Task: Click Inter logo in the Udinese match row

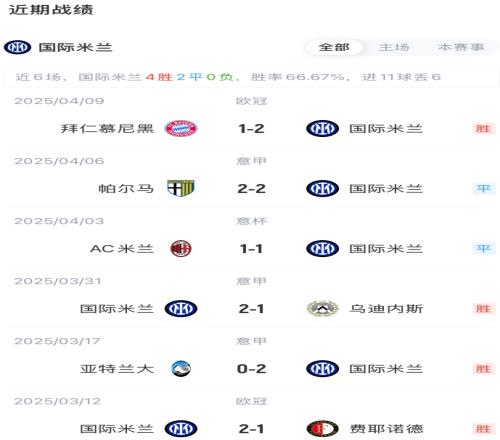Action: point(181,309)
